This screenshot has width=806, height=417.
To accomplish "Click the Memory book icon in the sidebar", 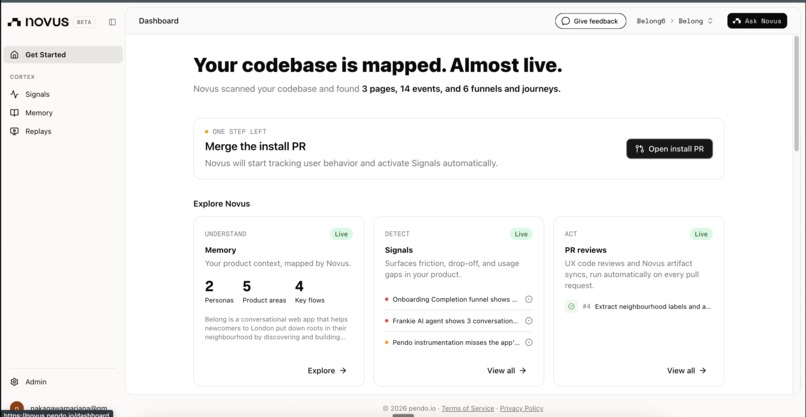I will pos(14,113).
